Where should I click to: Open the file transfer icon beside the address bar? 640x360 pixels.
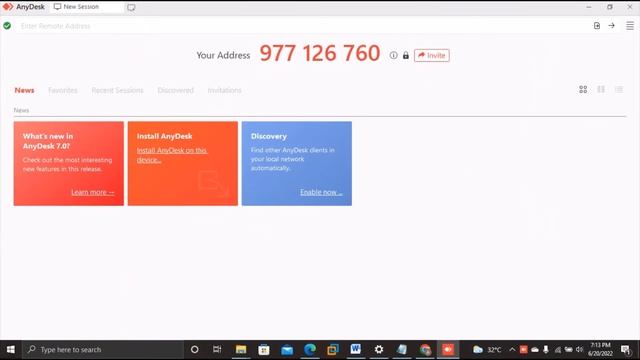pyautogui.click(x=597, y=26)
